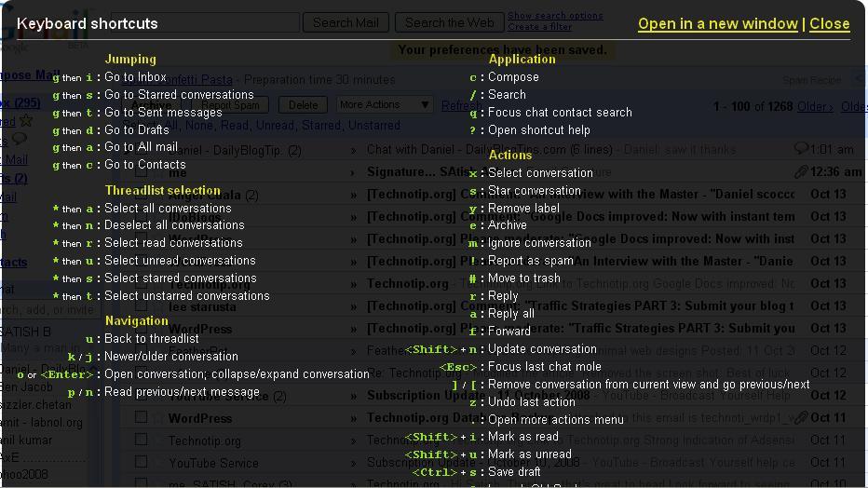Click 'Focus chat contact search' text
868x488 pixels.
560,113
